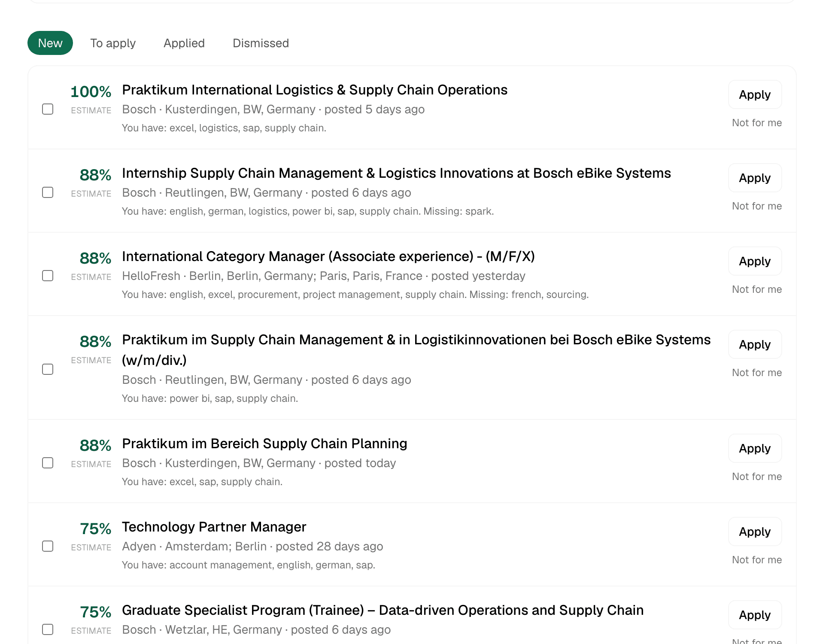838x644 pixels.
Task: Click 'You have: excel, logistics, sap, supply chain.'
Action: (224, 128)
